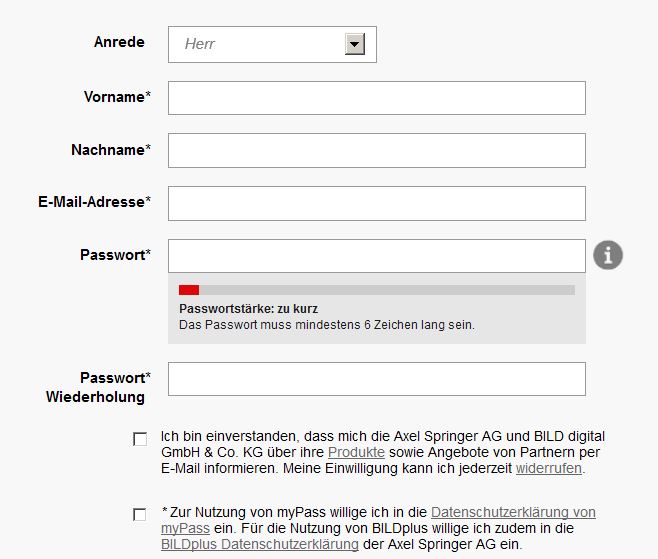This screenshot has height=559, width=658.
Task: Focus the Vorname text field
Action: (377, 98)
